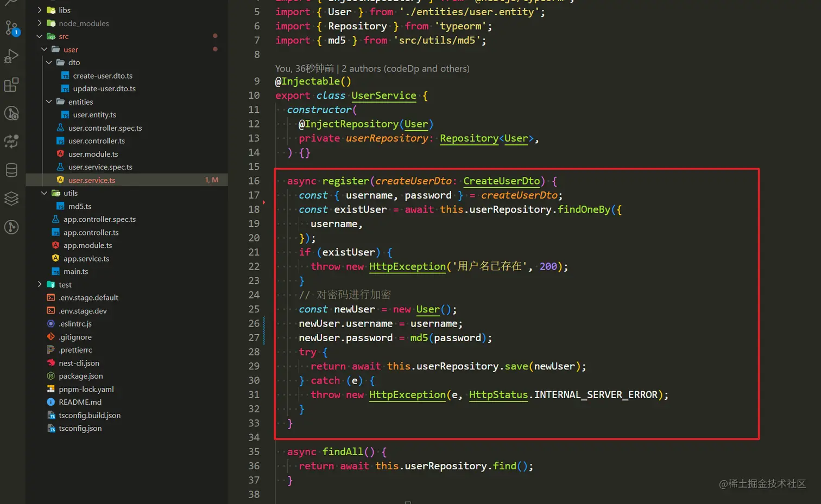Click the "You, 36秒钟前" code lens
Screen dimensions: 821x504
305,68
